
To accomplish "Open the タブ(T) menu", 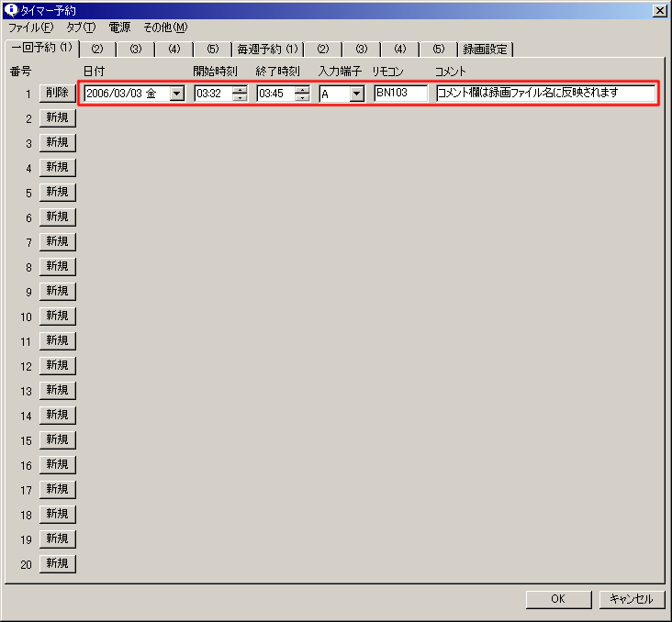I will click(x=80, y=28).
